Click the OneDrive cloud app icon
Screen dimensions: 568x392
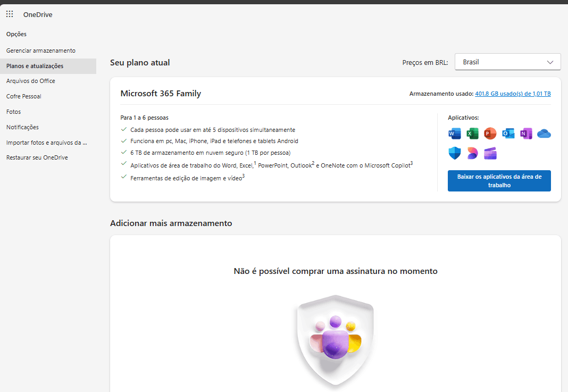544,134
